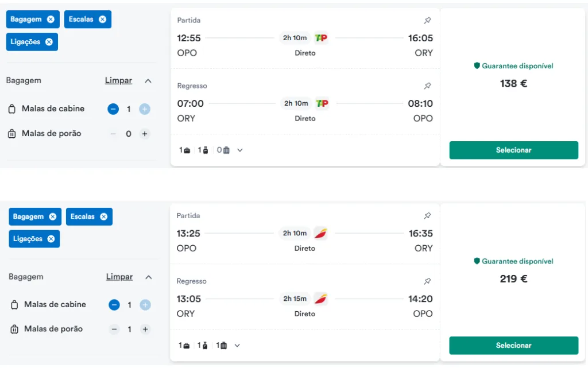Expand baggage details of the 138 € itinerary

(x=240, y=150)
